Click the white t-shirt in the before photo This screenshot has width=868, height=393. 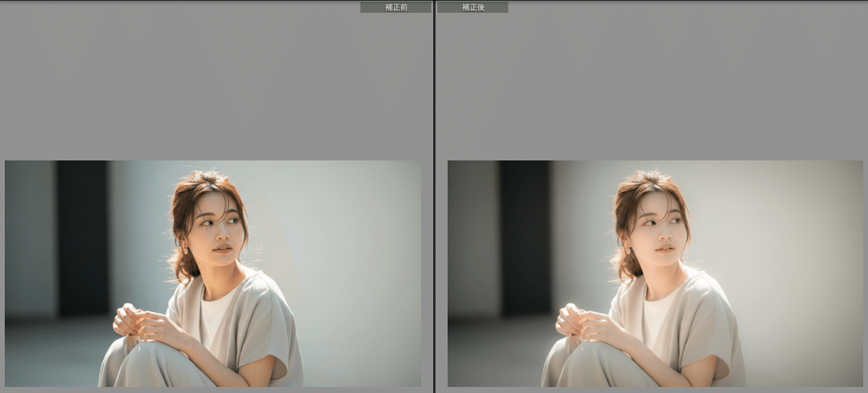pos(214,318)
